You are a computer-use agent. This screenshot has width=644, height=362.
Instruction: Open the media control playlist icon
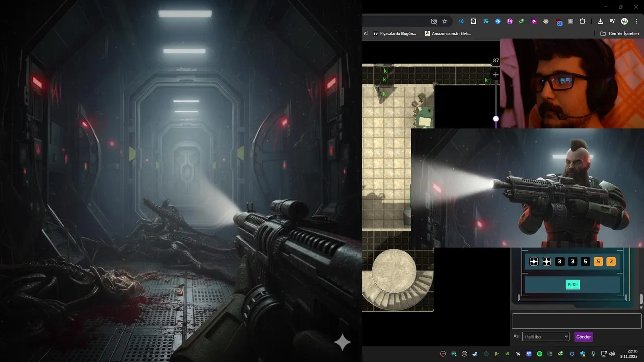pos(612,21)
